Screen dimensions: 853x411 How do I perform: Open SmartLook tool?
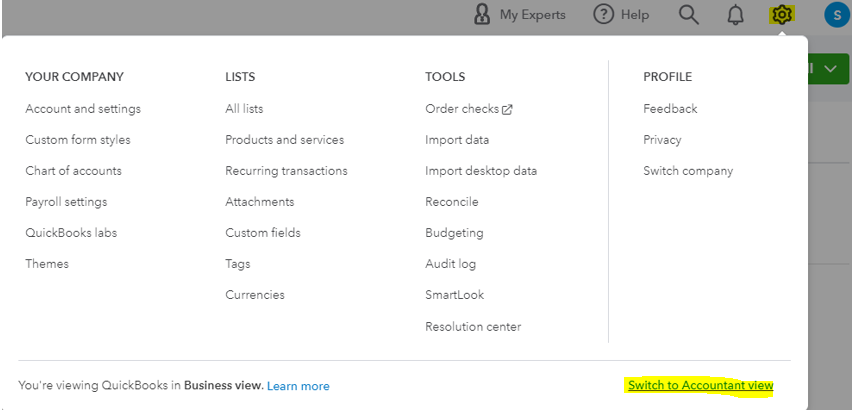click(454, 295)
